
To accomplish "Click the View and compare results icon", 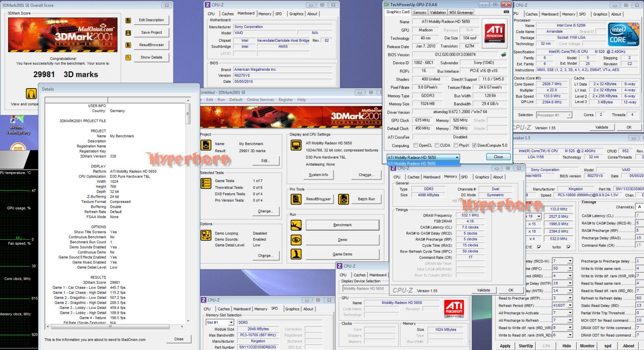I will coord(31,94).
